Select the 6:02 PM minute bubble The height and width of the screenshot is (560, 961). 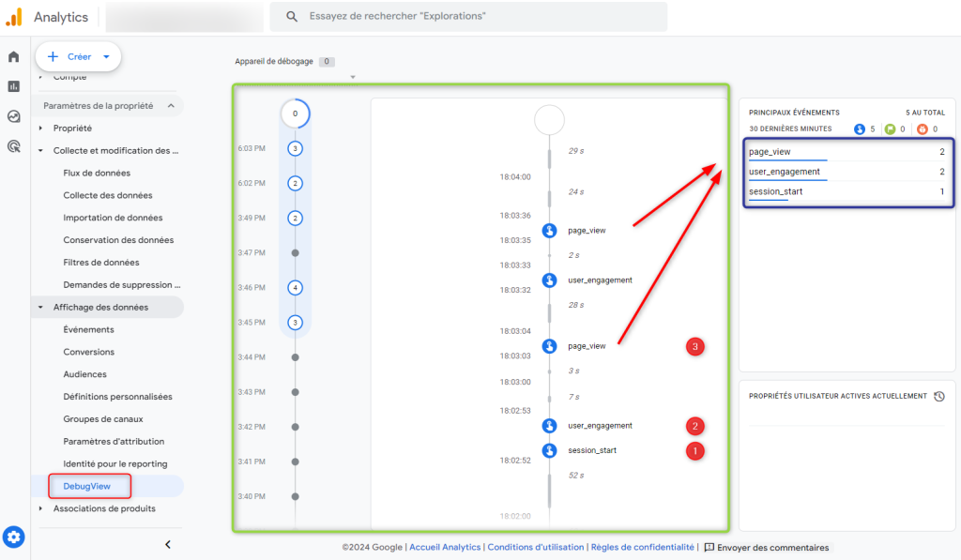point(295,183)
